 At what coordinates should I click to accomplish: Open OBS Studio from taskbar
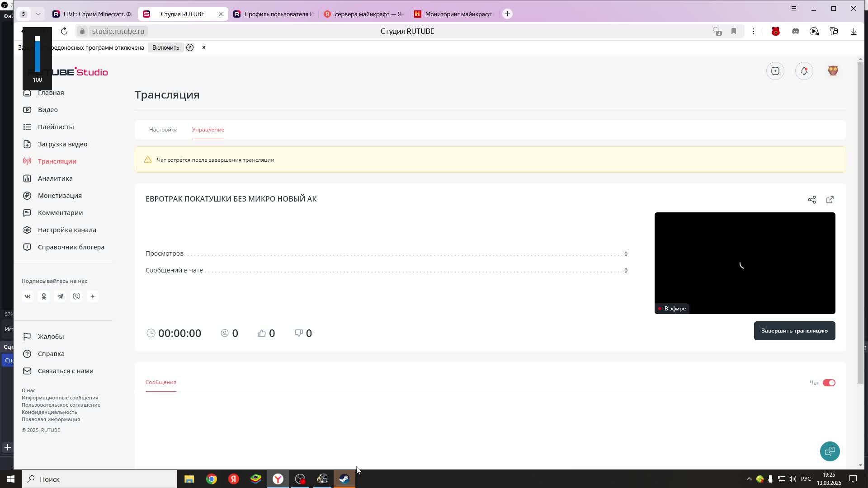click(300, 479)
